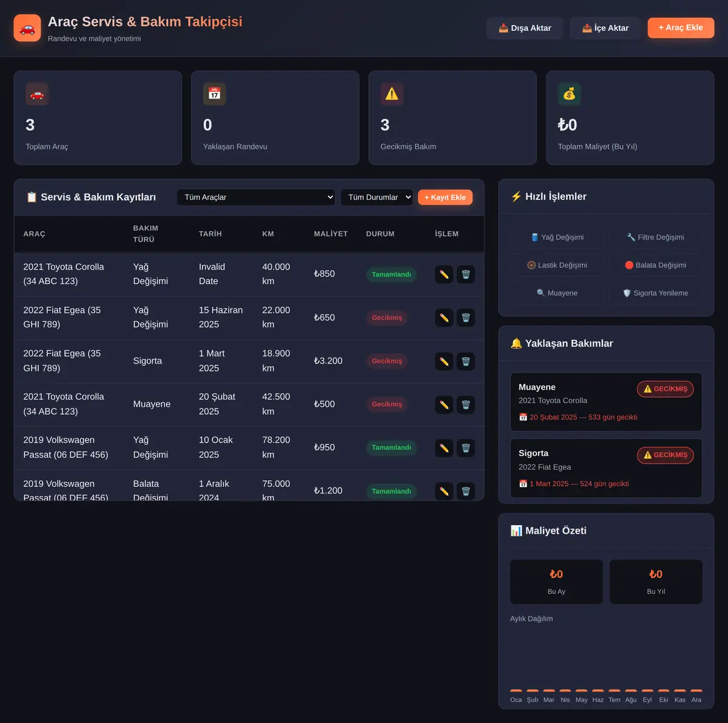Click the Oca bar in monthly chart
This screenshot has height=723, width=728.
[516, 691]
